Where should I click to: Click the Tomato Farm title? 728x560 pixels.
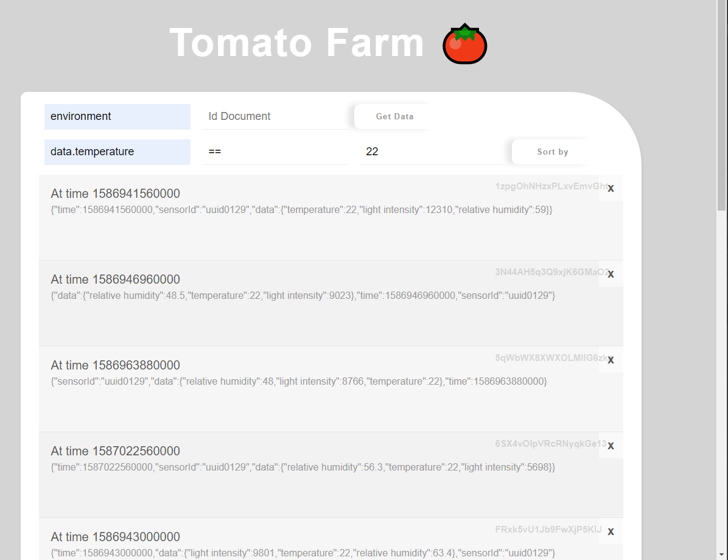click(x=296, y=43)
